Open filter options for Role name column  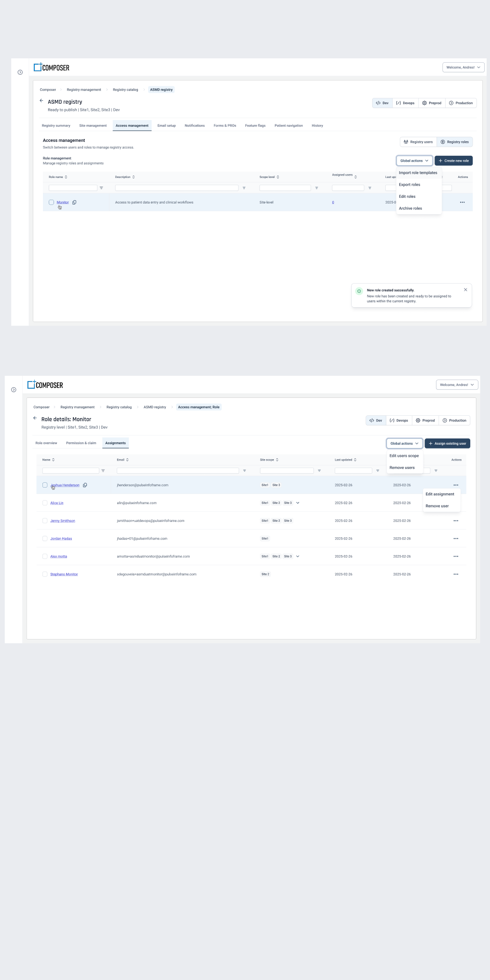[x=101, y=188]
